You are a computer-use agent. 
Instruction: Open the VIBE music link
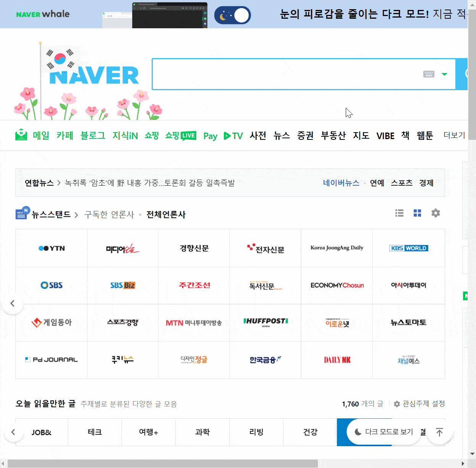[385, 136]
